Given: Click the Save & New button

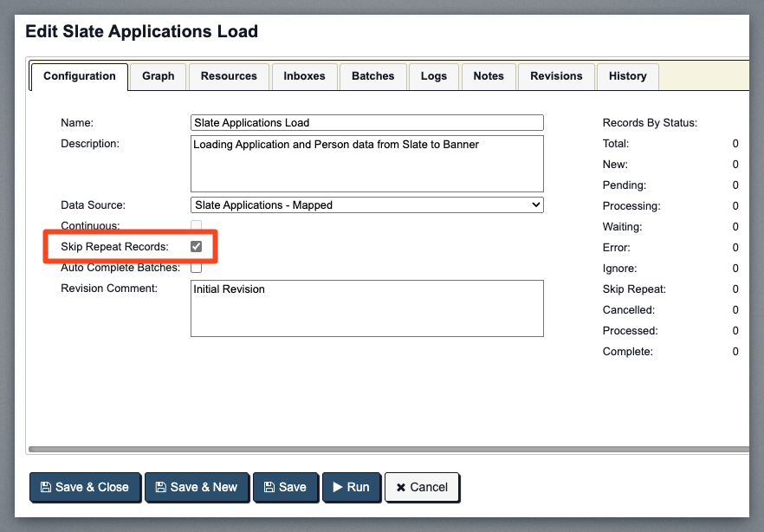Looking at the screenshot, I should pyautogui.click(x=197, y=487).
